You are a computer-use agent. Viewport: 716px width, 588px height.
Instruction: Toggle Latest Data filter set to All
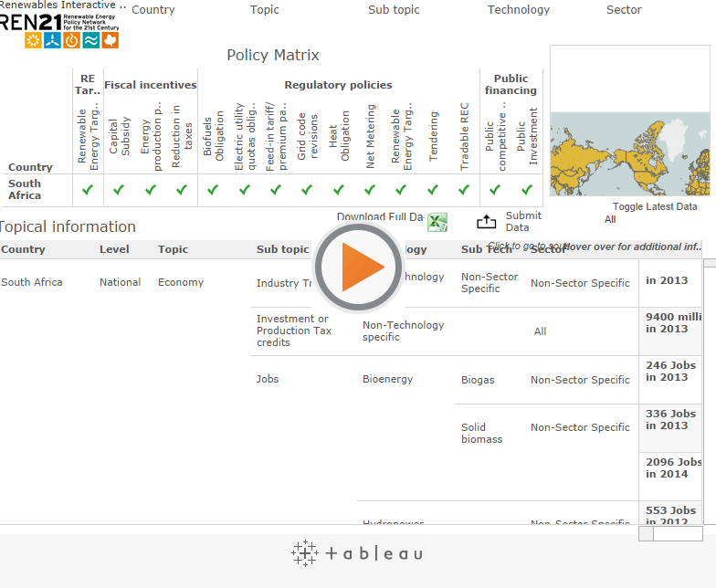tap(610, 219)
